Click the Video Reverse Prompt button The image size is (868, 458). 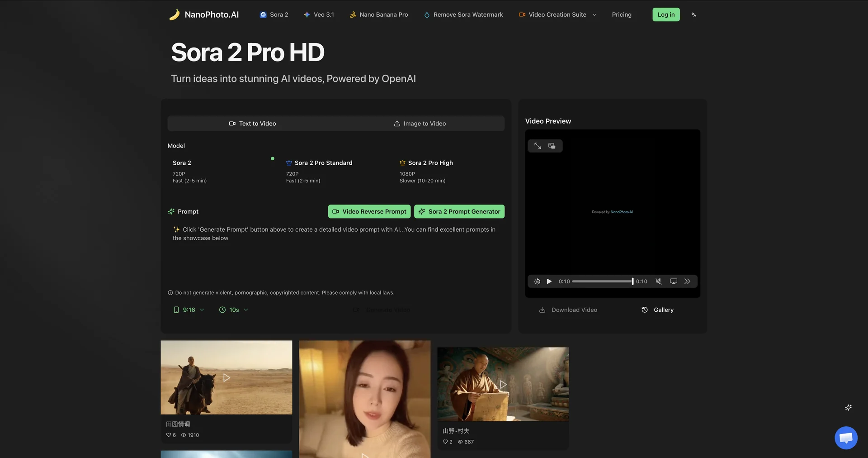pyautogui.click(x=369, y=211)
